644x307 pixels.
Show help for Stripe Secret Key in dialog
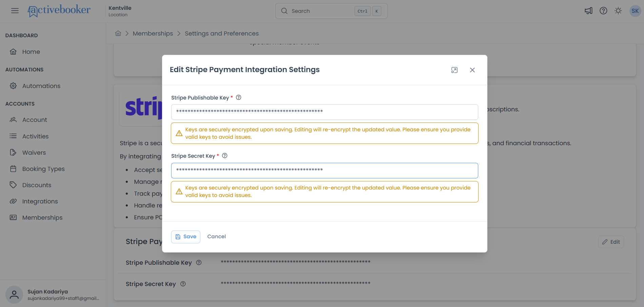point(225,156)
